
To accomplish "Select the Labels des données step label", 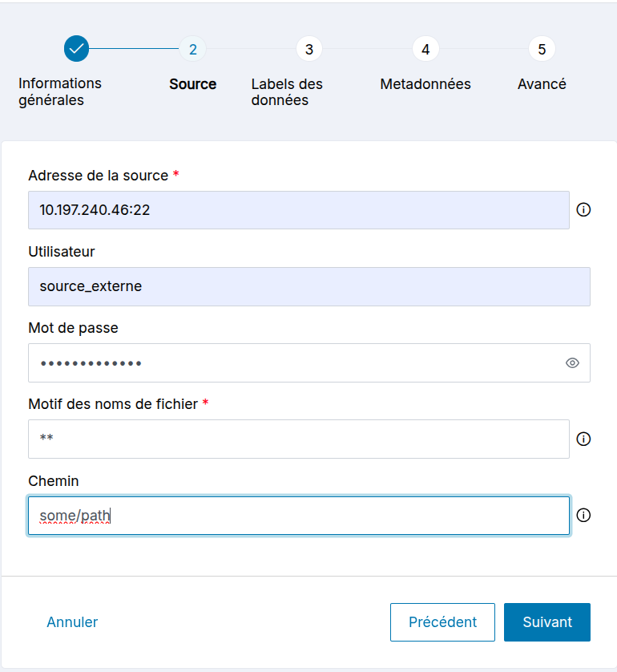I will coord(287,91).
